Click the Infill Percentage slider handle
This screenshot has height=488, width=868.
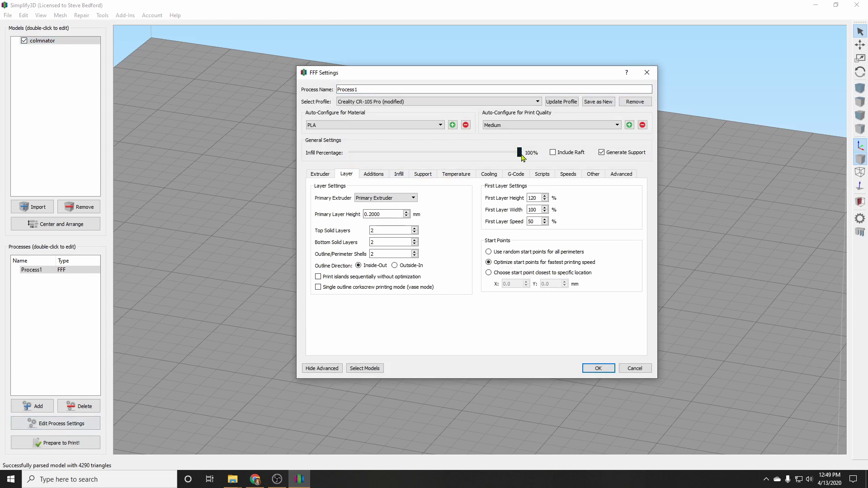click(519, 152)
